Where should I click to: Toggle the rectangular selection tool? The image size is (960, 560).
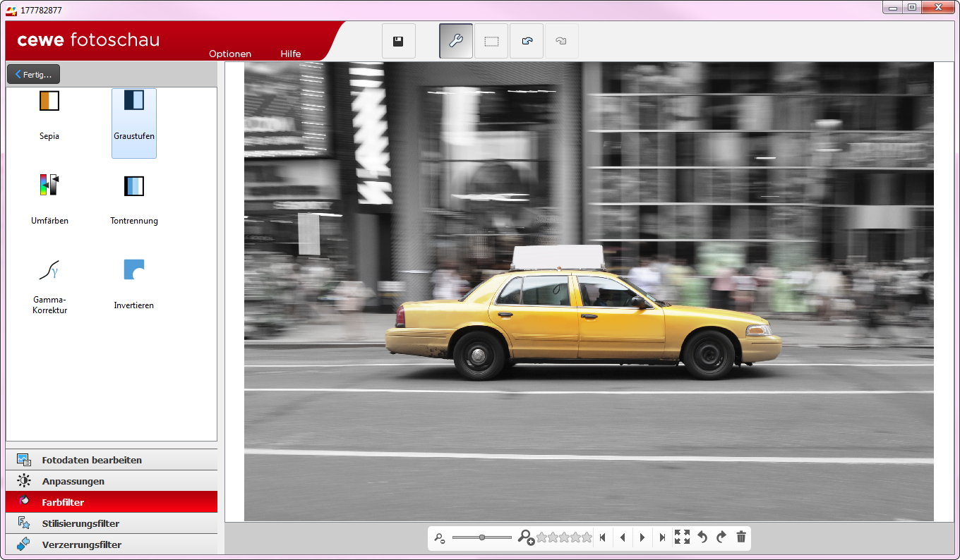pyautogui.click(x=491, y=42)
